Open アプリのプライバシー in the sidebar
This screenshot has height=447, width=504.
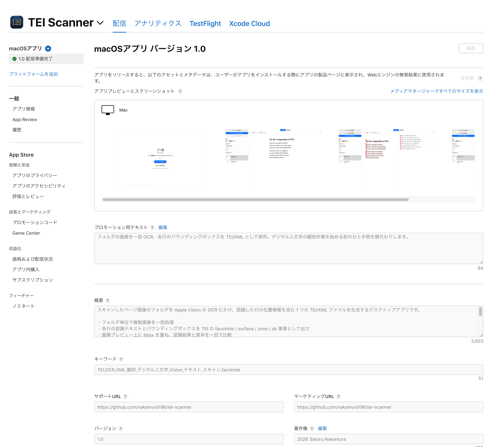coord(35,175)
